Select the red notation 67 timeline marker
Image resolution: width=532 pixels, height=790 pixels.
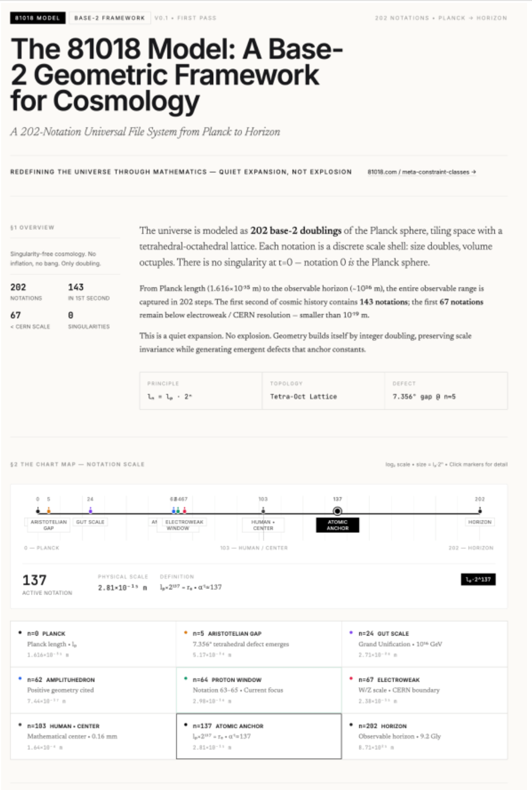tap(184, 511)
